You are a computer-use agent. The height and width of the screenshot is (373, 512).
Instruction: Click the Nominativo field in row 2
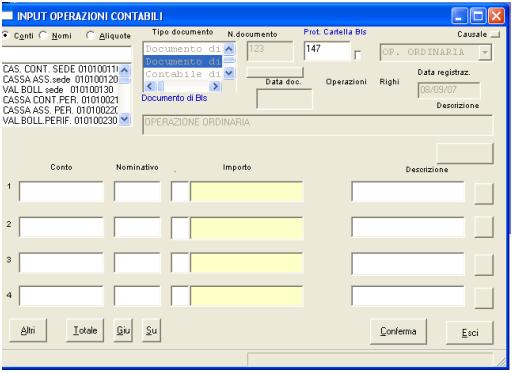pyautogui.click(x=137, y=227)
